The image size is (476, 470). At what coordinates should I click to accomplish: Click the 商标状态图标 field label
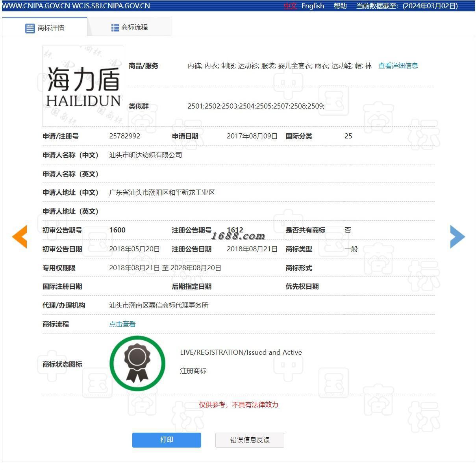pyautogui.click(x=62, y=364)
